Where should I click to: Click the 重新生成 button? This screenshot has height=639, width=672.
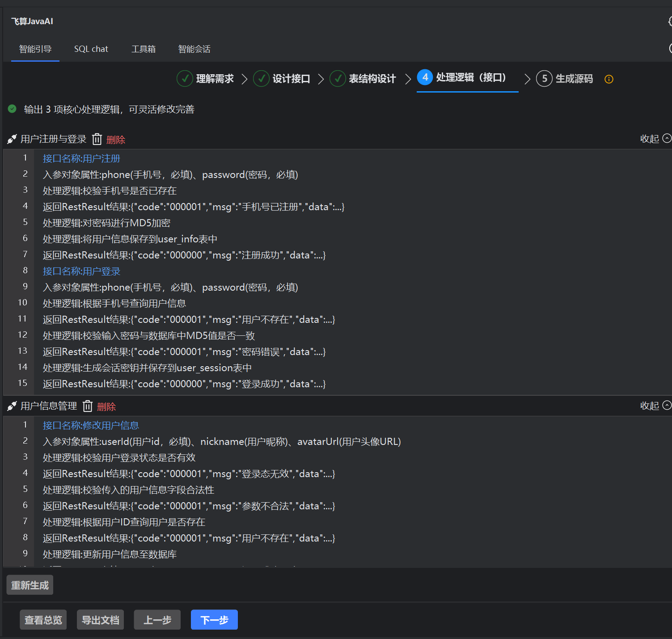(x=30, y=585)
